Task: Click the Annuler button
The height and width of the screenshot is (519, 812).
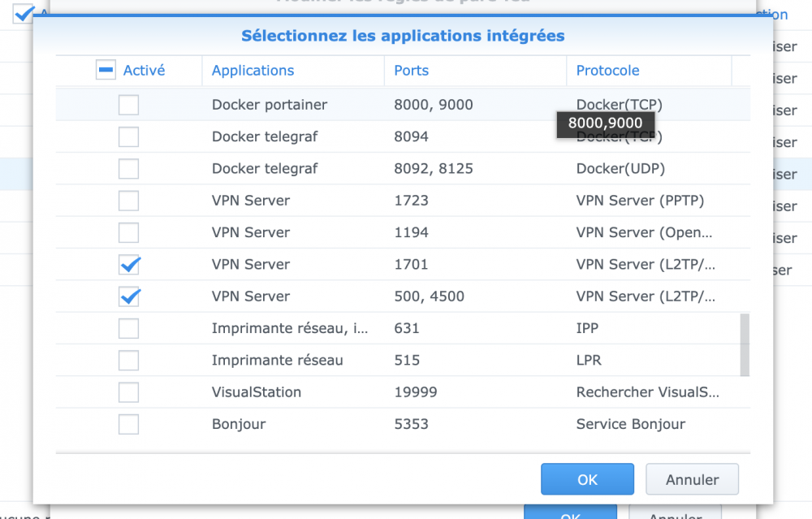Action: (x=692, y=480)
